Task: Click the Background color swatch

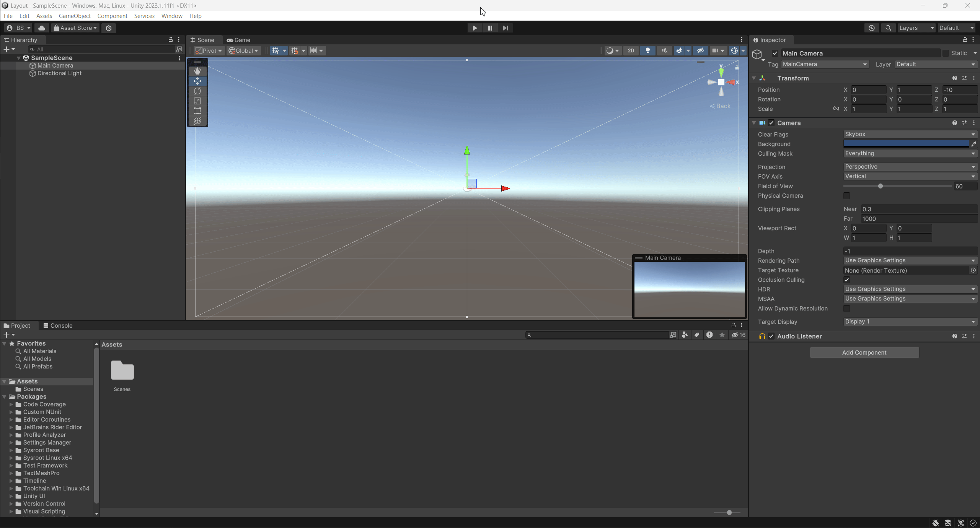Action: 906,144
